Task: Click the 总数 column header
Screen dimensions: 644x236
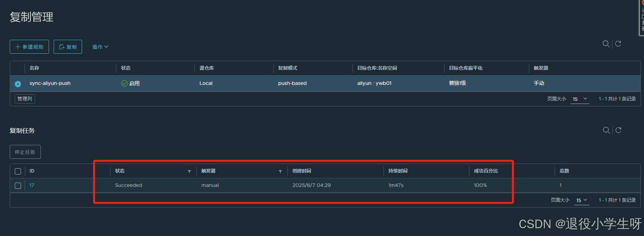Action: click(x=564, y=171)
